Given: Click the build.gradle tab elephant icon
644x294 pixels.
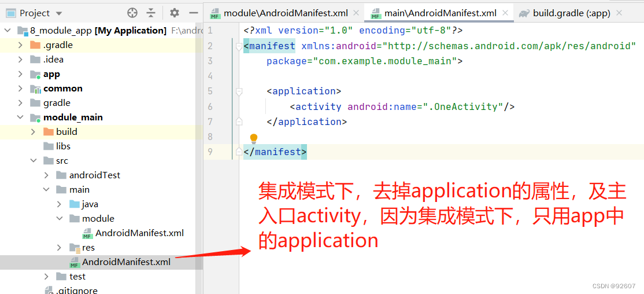Looking at the screenshot, I should click(524, 13).
